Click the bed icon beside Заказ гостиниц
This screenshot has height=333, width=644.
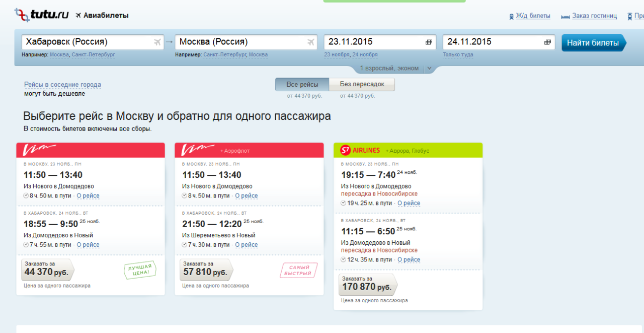[x=565, y=16]
